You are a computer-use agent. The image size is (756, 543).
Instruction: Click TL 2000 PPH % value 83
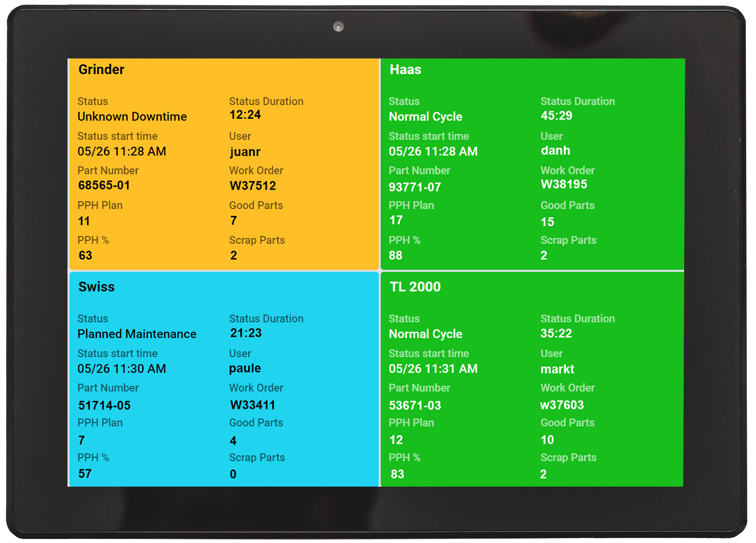tap(397, 474)
